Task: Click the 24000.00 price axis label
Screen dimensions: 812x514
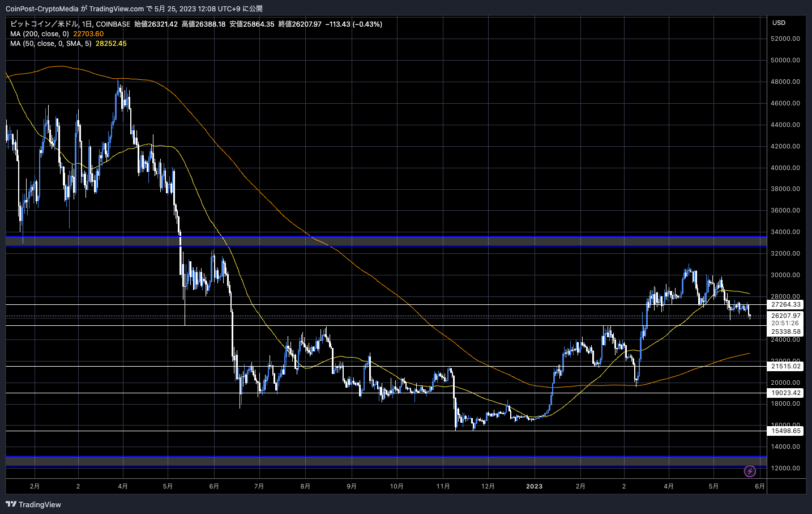Action: coord(785,339)
